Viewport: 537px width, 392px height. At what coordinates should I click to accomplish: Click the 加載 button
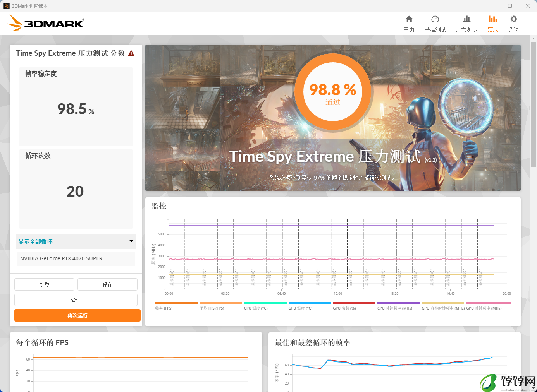coord(45,284)
